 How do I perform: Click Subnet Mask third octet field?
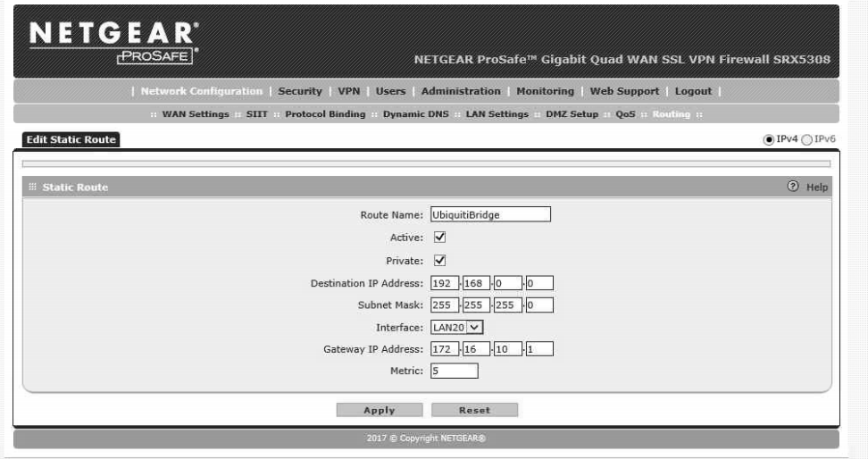507,305
